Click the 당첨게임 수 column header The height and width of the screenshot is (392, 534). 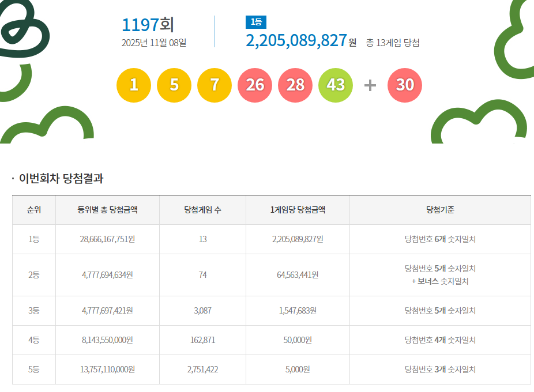click(202, 210)
